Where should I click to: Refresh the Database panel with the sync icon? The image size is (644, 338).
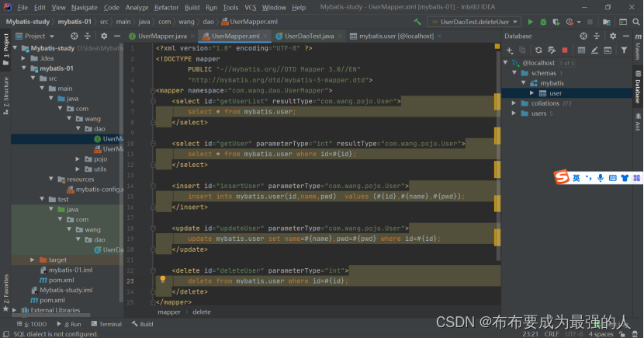point(538,51)
